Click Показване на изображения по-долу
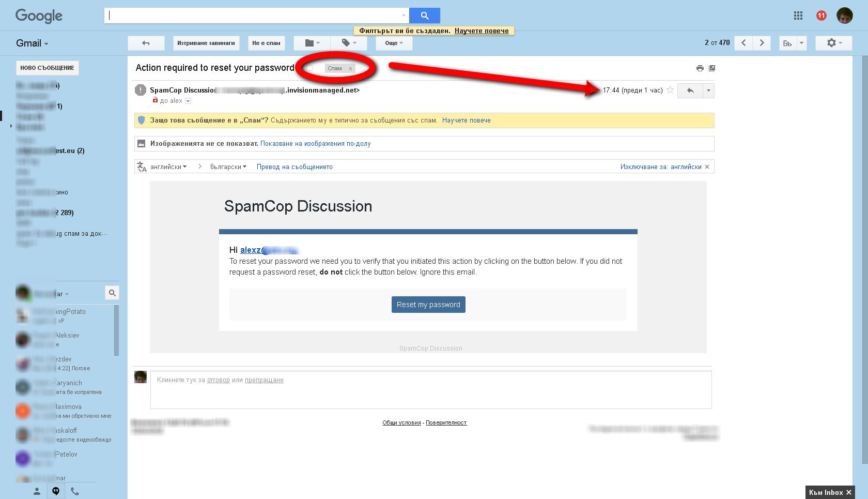The height and width of the screenshot is (499, 868). pos(315,143)
